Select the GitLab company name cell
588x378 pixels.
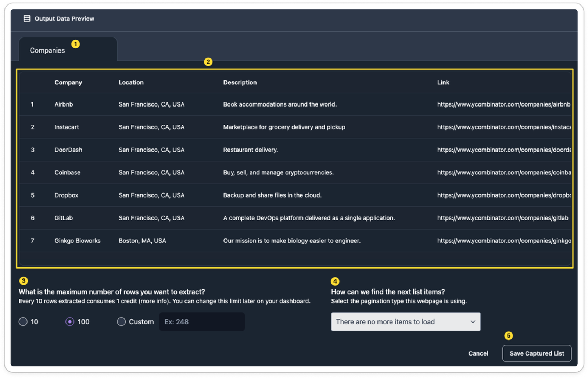[64, 218]
